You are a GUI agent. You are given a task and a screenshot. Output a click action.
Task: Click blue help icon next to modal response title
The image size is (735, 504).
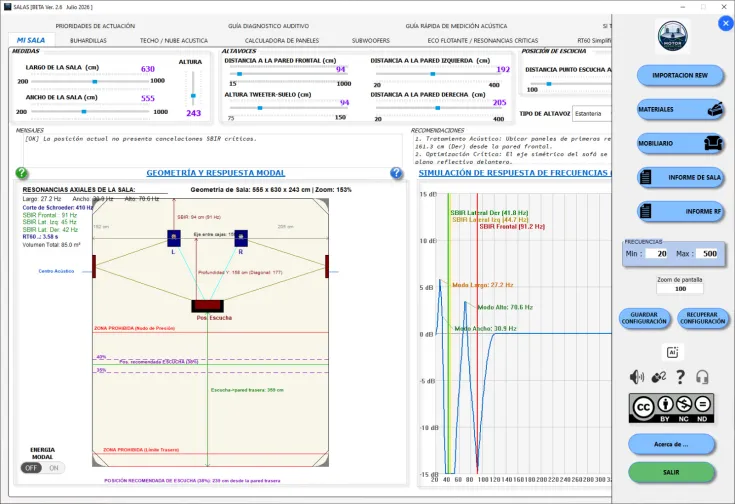coord(396,173)
